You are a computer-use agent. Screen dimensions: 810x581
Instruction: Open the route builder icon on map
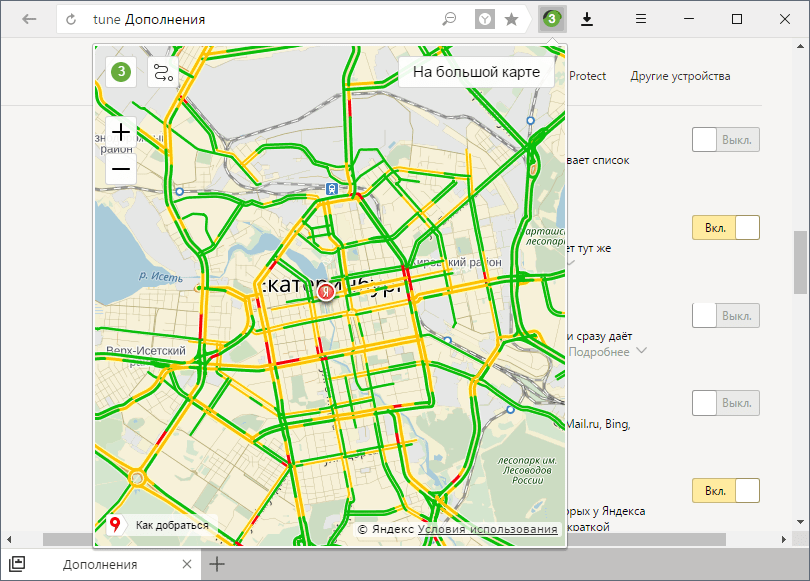pyautogui.click(x=163, y=71)
